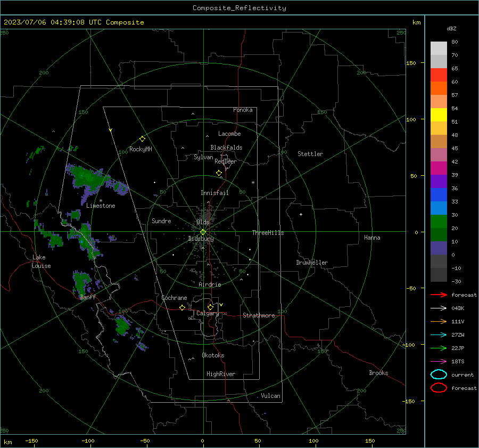Click the RockyMH label

pyautogui.click(x=141, y=149)
